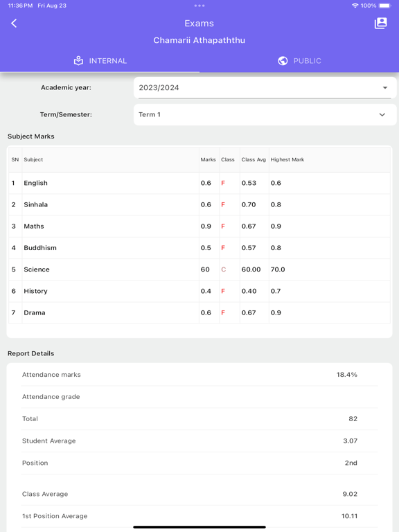This screenshot has width=399, height=532.
Task: Click the Class Avg column header
Action: coord(254,159)
